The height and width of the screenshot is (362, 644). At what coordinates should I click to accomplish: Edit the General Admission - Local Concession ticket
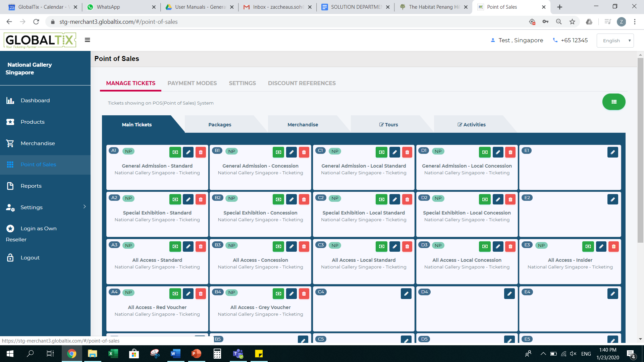click(x=498, y=152)
